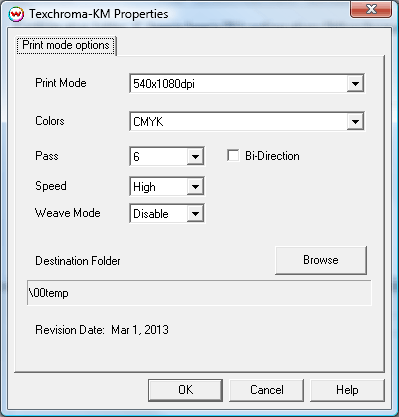
Task: Click the Bi-Direction label text
Action: [x=272, y=156]
